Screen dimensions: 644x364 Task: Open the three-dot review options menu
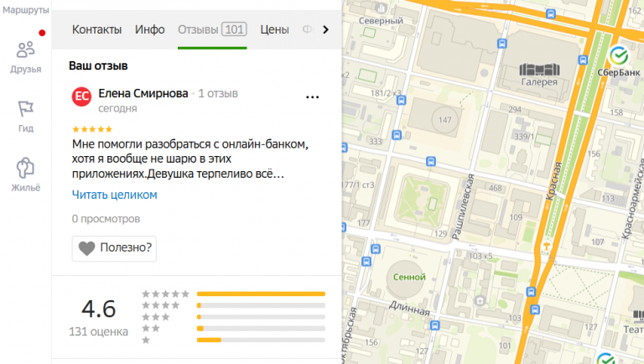coord(313,97)
